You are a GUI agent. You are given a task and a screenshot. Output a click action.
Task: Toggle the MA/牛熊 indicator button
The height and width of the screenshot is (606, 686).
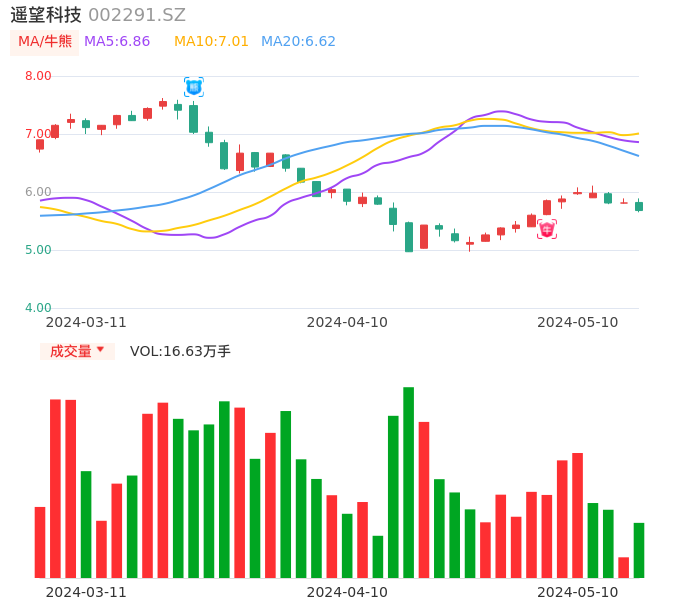point(44,42)
